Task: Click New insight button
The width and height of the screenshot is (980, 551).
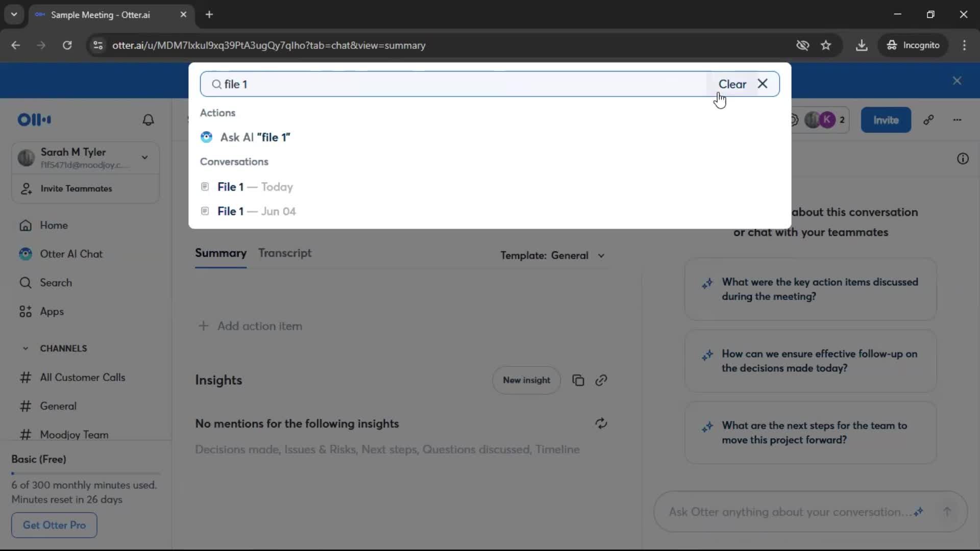Action: pos(526,380)
